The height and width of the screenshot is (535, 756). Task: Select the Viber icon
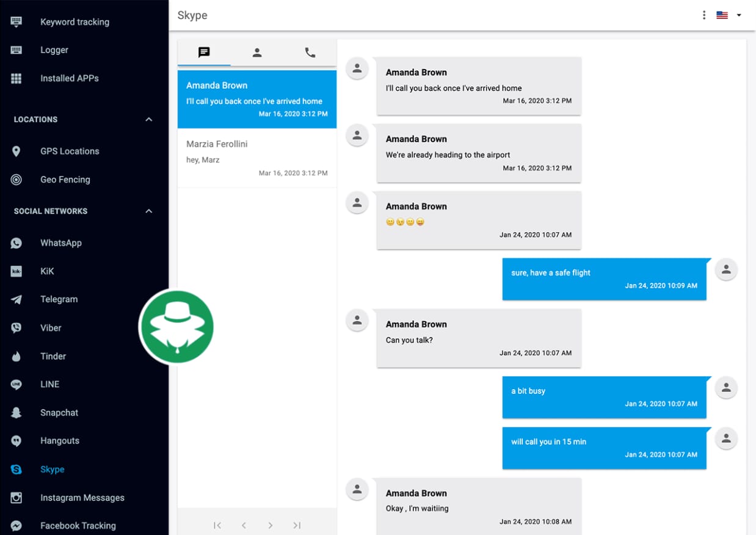[x=16, y=327]
